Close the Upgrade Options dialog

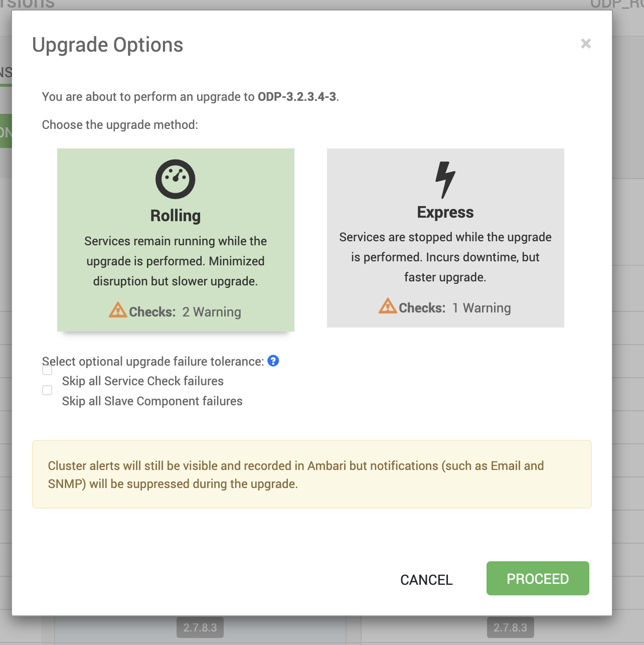[586, 44]
